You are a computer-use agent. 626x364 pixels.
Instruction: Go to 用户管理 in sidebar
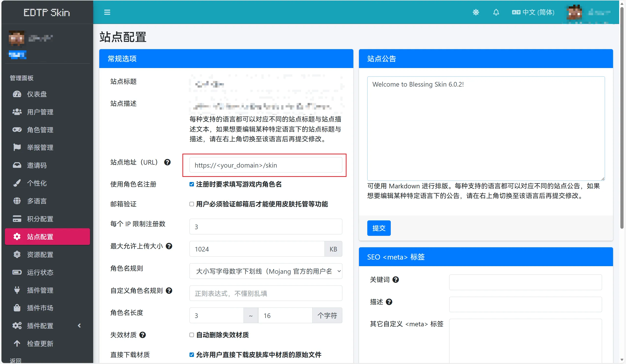pos(40,112)
